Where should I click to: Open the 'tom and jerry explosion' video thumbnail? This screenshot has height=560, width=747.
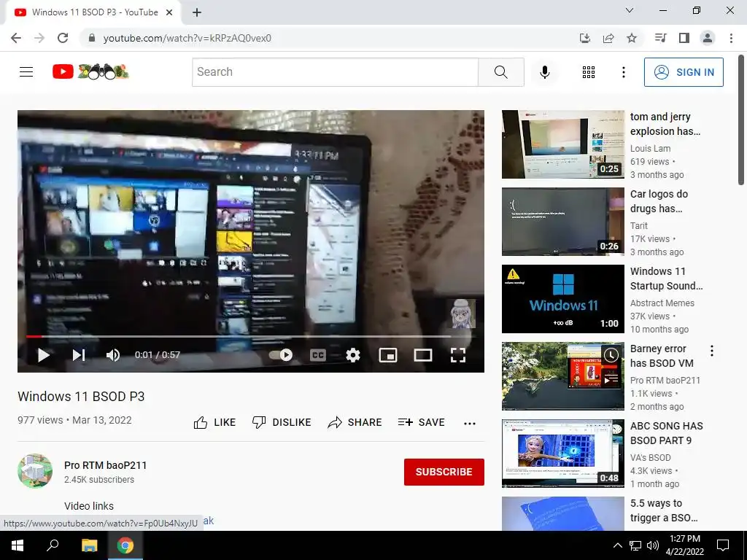tap(562, 144)
